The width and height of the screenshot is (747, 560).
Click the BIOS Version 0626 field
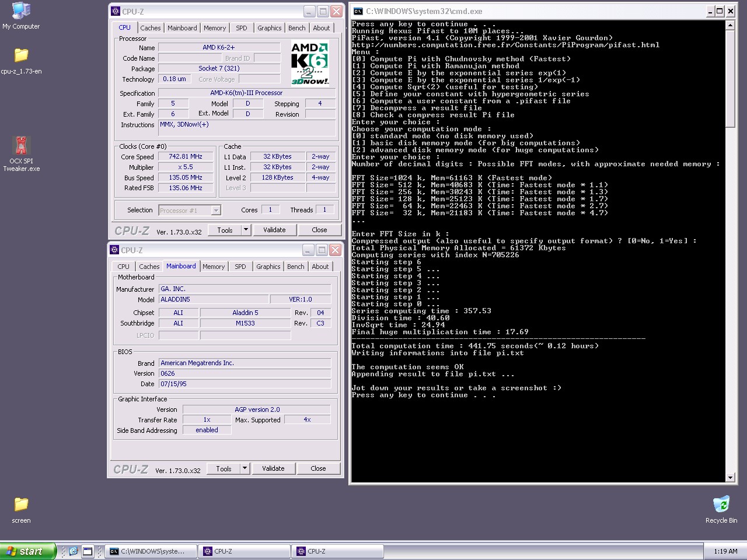click(x=245, y=374)
